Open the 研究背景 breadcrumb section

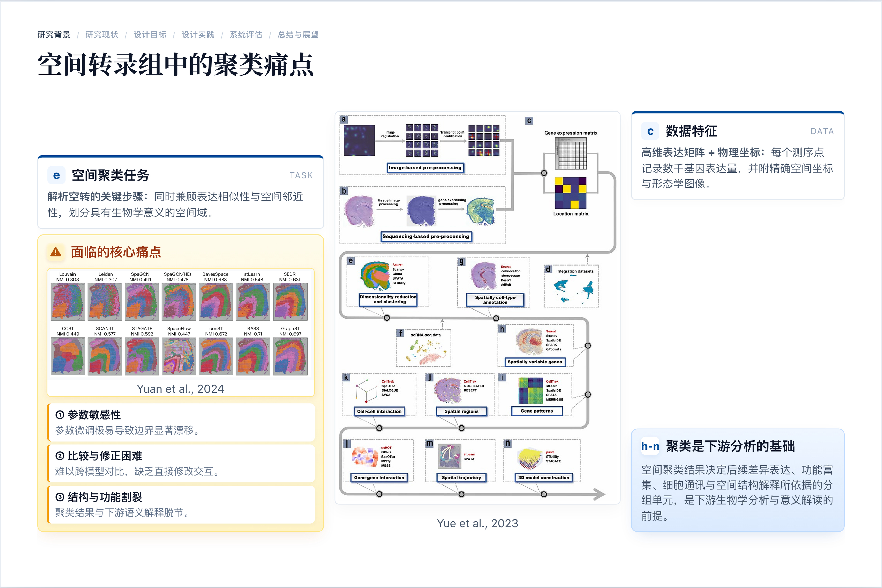54,35
